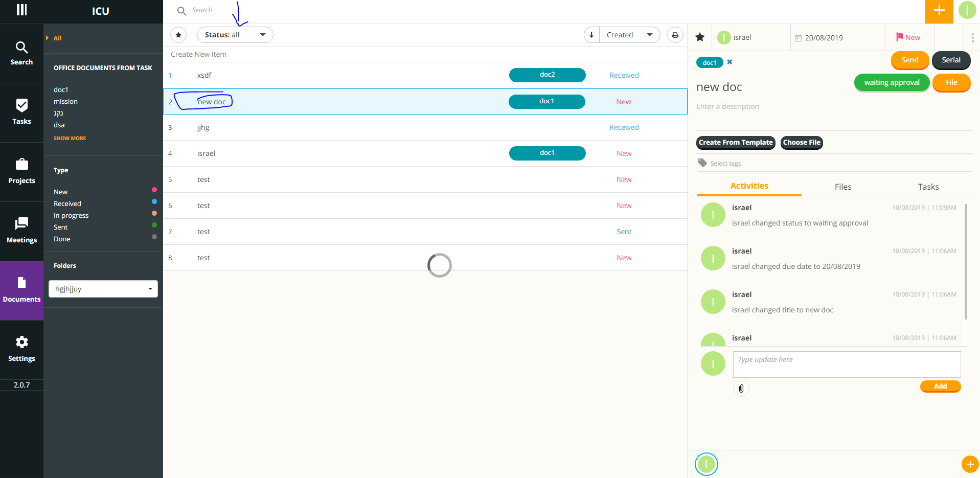Select mission in the sidebar list
This screenshot has height=478, width=980.
pos(65,101)
